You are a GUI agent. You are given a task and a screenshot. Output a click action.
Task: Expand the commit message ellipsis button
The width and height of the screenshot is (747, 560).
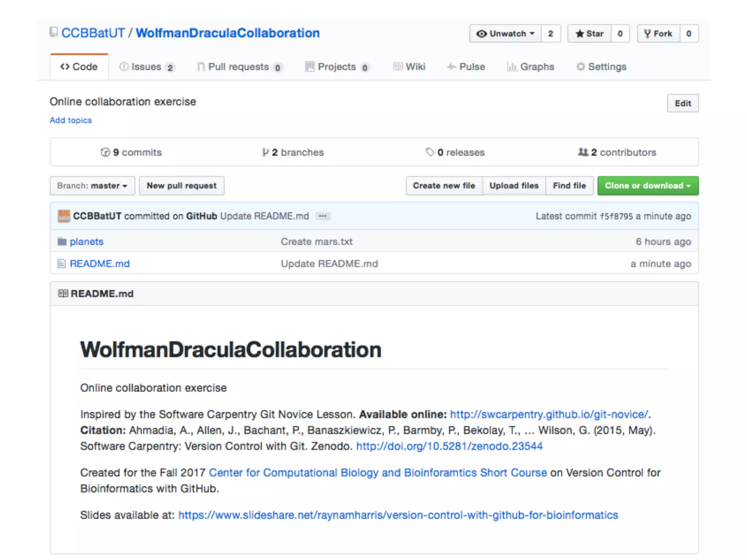tap(323, 216)
